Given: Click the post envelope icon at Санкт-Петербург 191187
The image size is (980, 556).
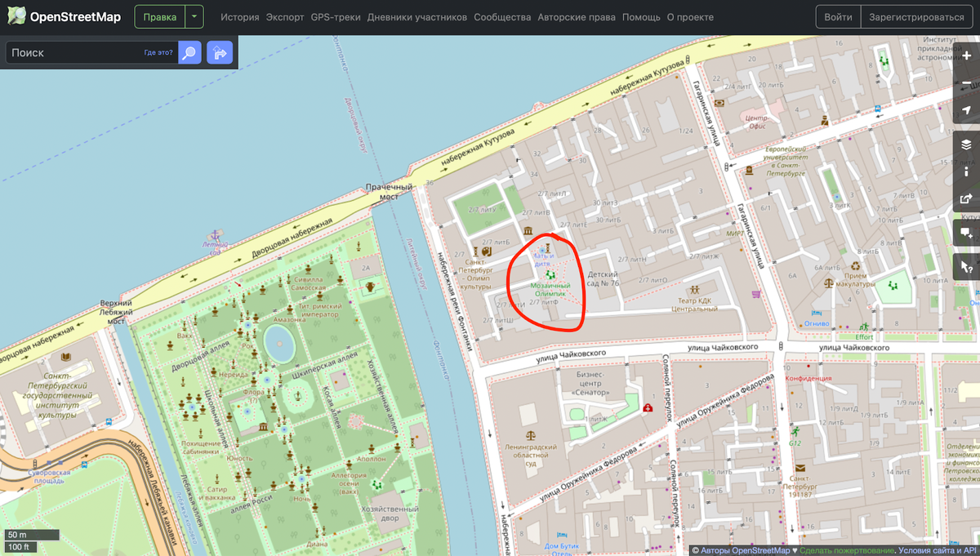Looking at the screenshot, I should point(800,467).
